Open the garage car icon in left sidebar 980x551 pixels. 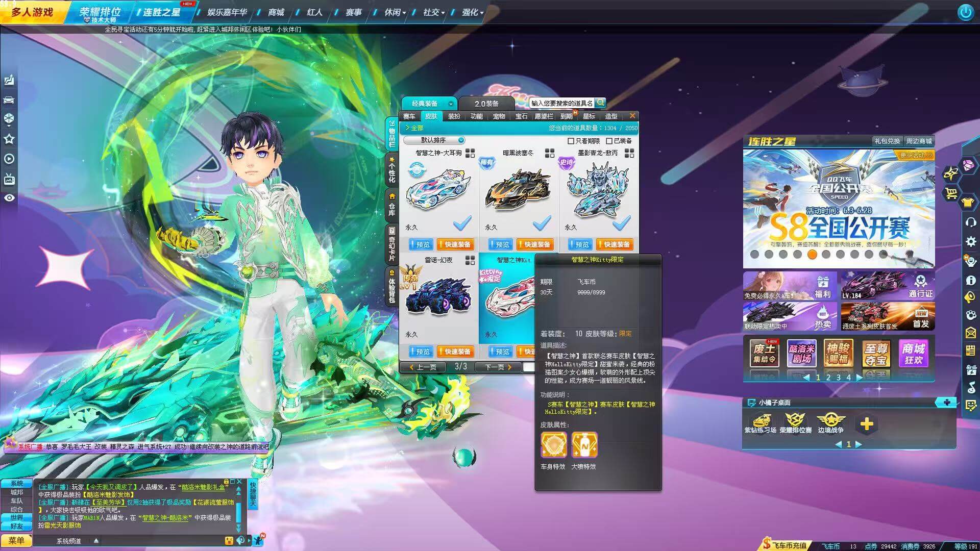coord(9,99)
